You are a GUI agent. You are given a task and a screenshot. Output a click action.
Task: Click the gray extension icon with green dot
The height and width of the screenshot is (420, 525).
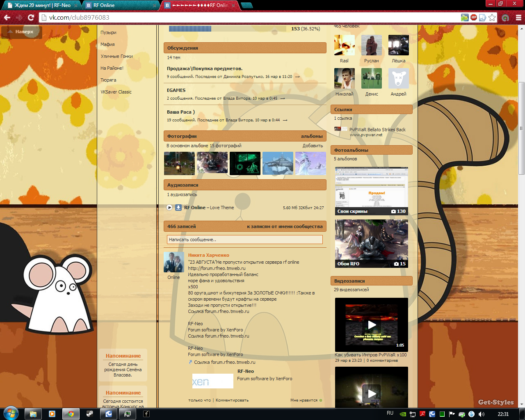tap(505, 17)
